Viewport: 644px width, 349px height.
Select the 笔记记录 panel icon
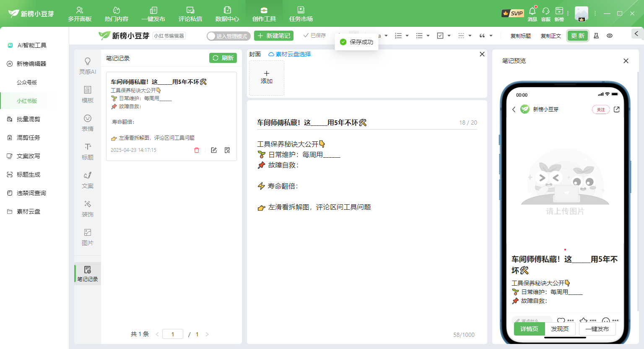tap(88, 273)
